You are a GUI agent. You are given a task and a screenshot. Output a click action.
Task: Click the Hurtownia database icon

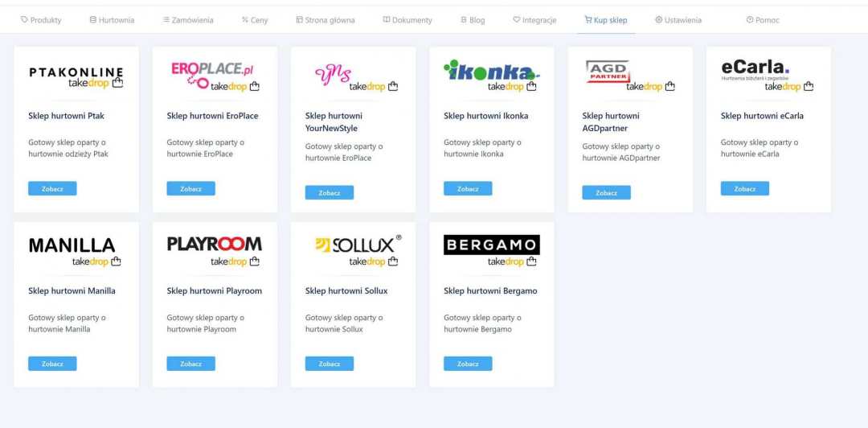(x=93, y=20)
